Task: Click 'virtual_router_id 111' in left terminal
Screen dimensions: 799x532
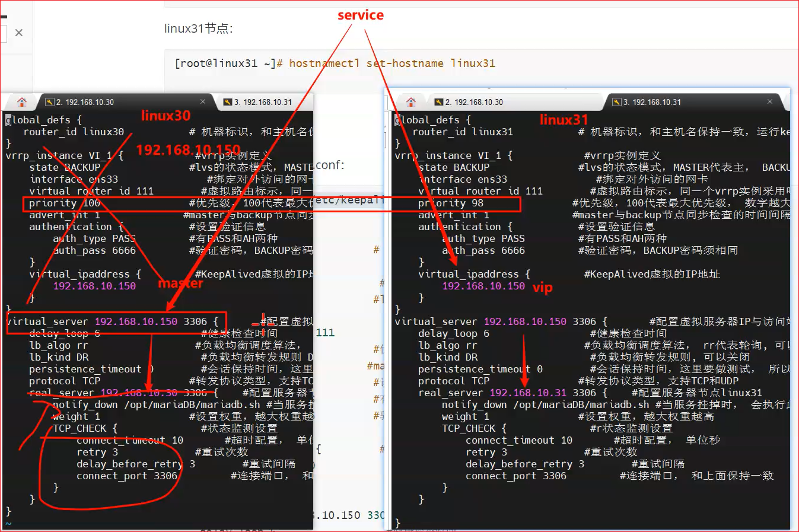Action: pyautogui.click(x=91, y=191)
